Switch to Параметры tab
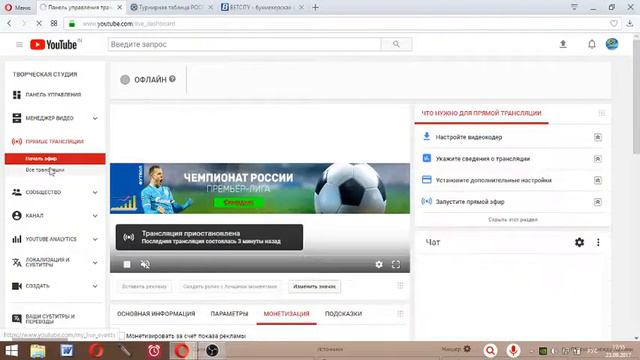 click(229, 313)
